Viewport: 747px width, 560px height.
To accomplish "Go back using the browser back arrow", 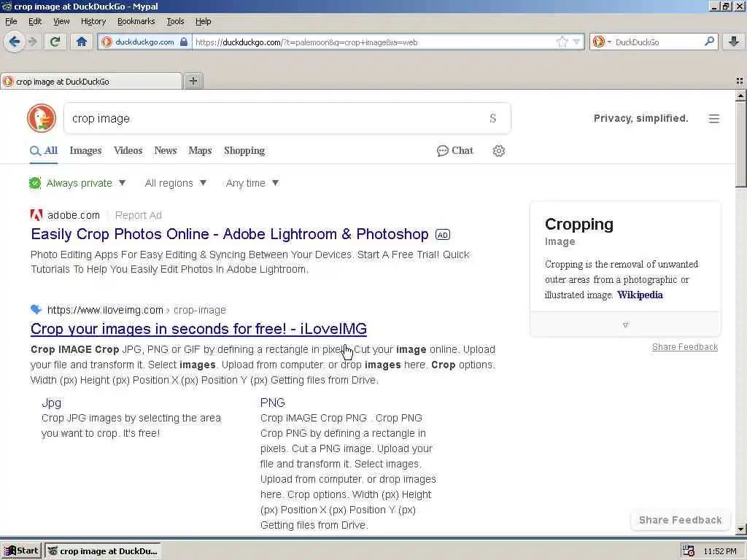I will 15,42.
